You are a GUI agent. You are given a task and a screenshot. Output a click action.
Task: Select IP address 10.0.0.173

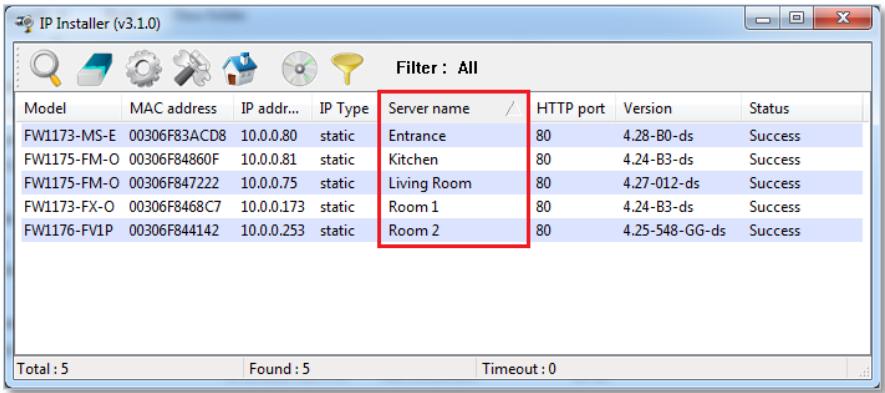coord(273,207)
